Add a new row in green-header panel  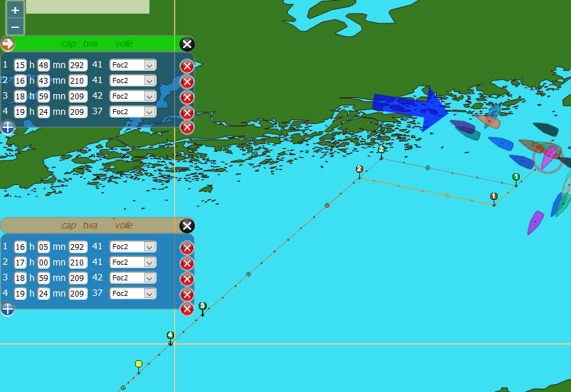click(7, 127)
